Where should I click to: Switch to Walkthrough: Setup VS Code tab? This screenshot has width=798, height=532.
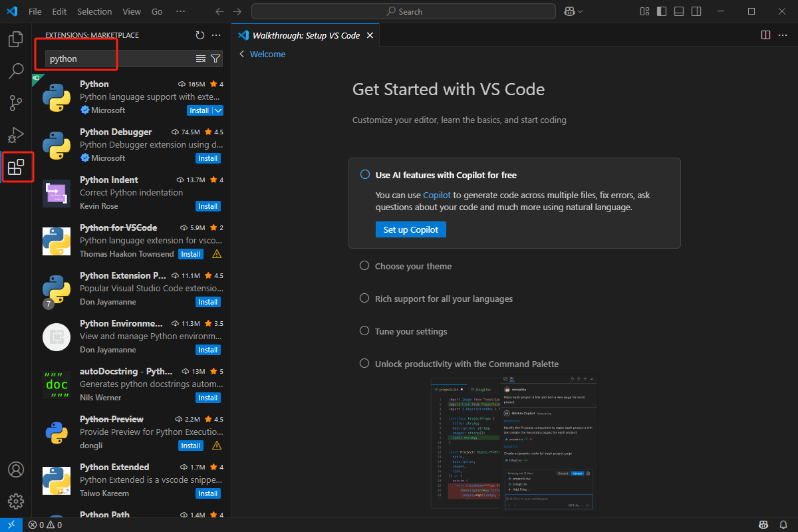(305, 35)
